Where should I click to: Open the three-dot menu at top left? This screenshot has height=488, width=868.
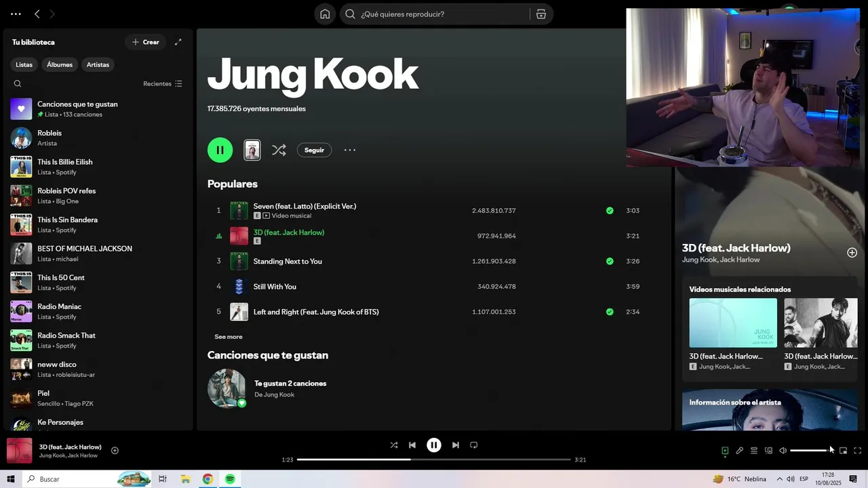point(16,14)
